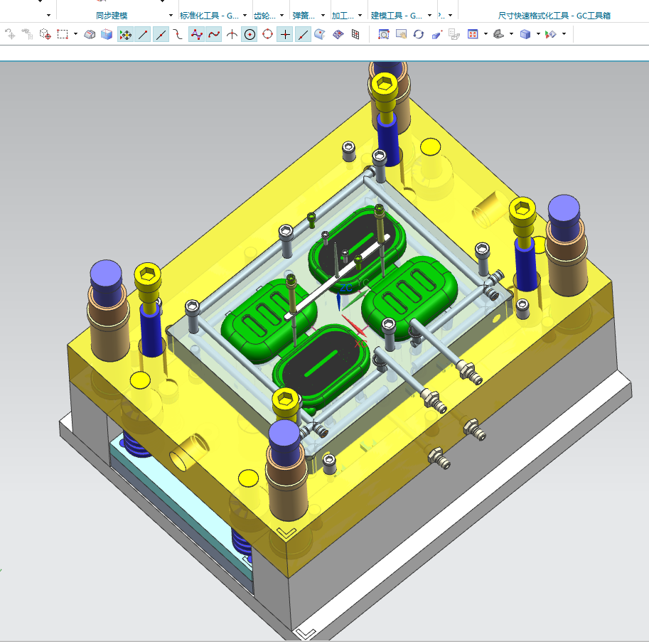Select the Point on Face snap icon
This screenshot has height=644, width=649.
[320, 34]
